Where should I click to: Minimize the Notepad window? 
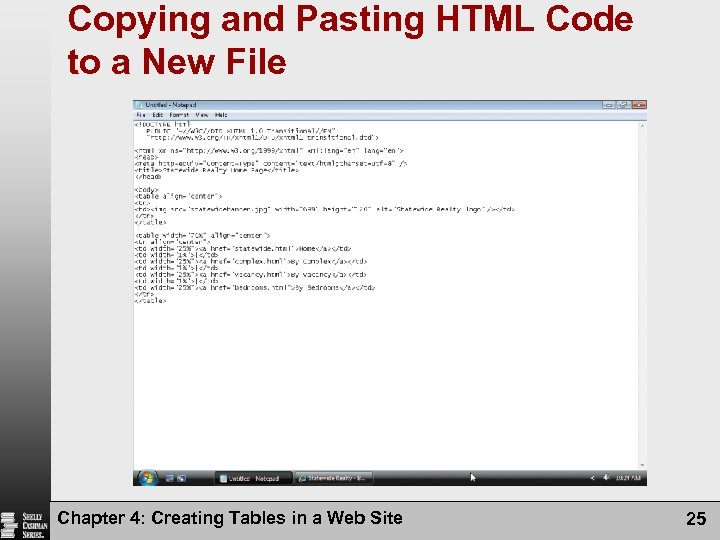point(609,105)
